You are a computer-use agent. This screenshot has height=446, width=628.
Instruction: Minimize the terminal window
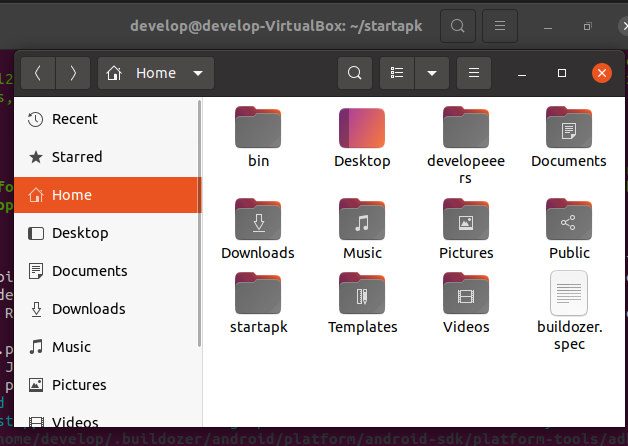(x=548, y=27)
